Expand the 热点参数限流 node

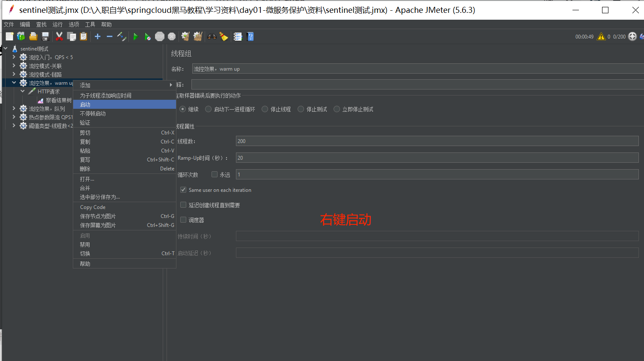coord(14,117)
